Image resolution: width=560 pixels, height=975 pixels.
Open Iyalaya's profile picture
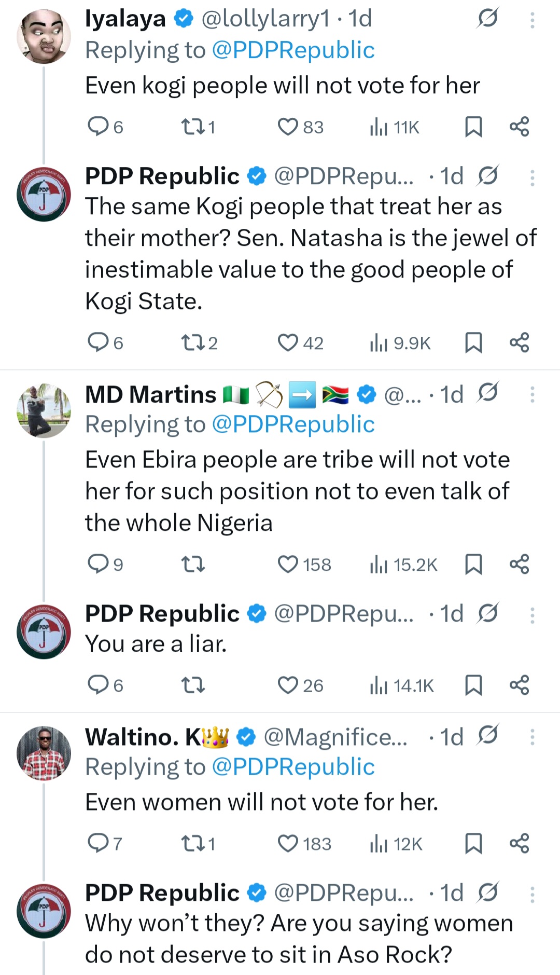point(44,25)
